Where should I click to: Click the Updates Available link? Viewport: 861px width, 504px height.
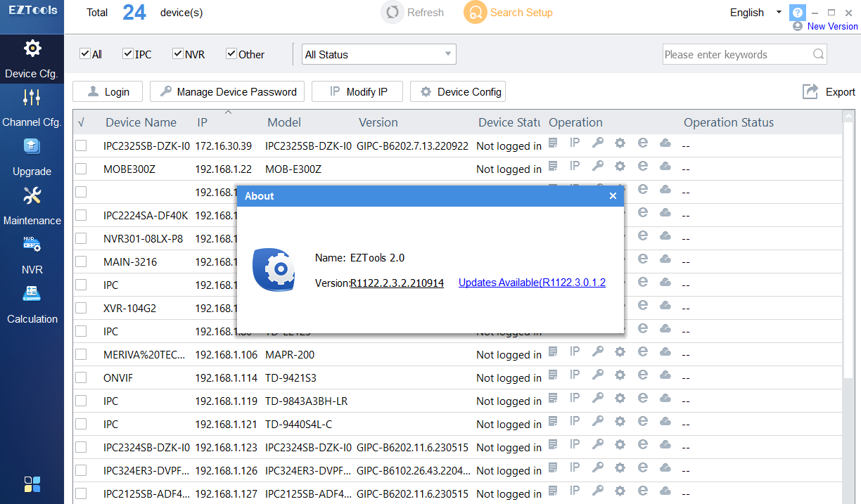[532, 283]
